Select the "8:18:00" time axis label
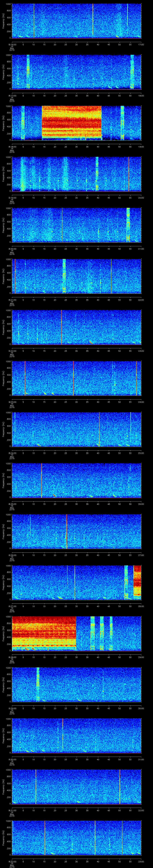 [x=12, y=147]
